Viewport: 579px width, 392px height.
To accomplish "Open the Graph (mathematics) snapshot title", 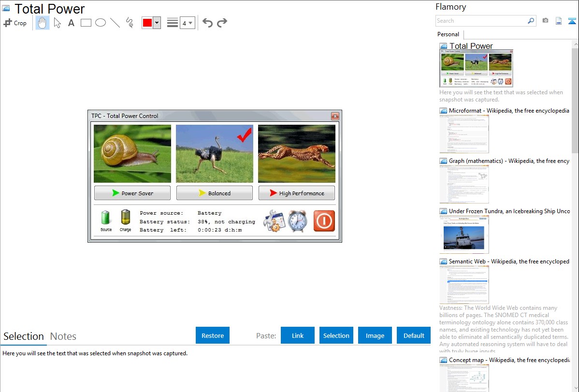I will [509, 161].
